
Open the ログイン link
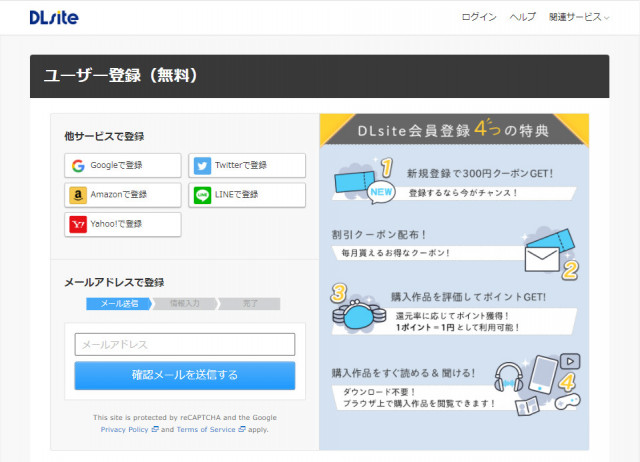pyautogui.click(x=479, y=17)
